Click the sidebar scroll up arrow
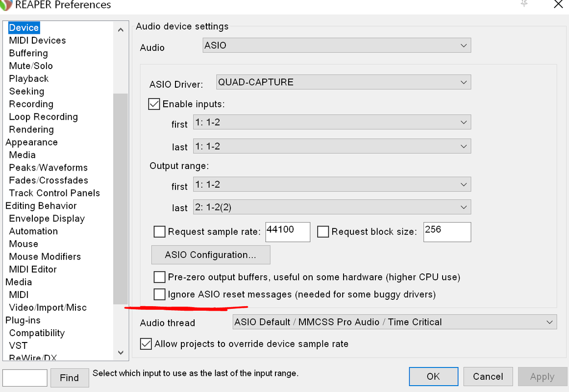 pyautogui.click(x=121, y=30)
